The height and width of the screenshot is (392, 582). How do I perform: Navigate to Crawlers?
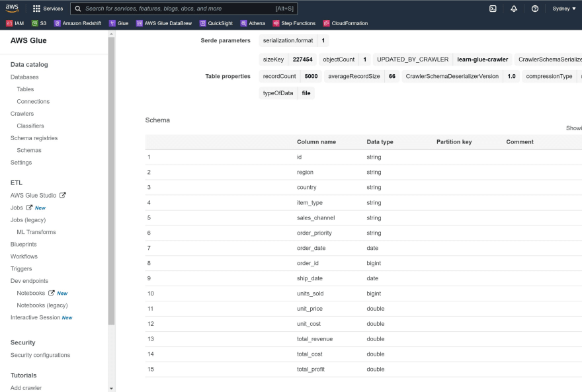22,114
